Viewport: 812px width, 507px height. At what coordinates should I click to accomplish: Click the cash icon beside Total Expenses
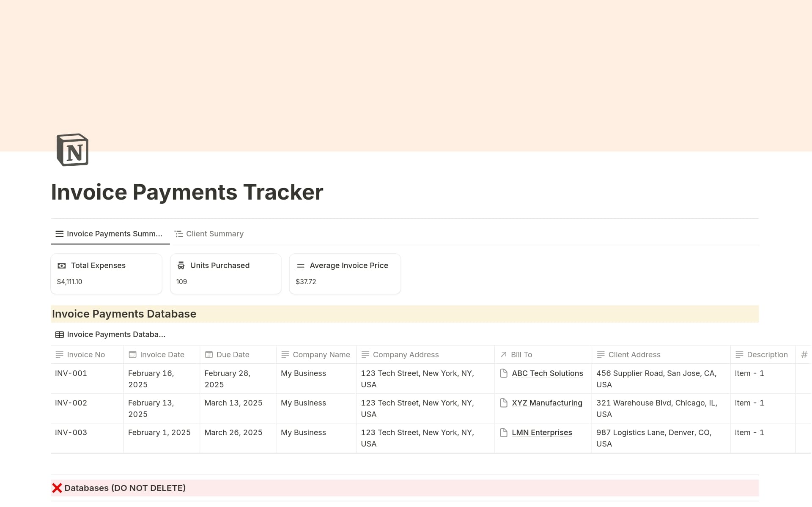[x=62, y=266]
